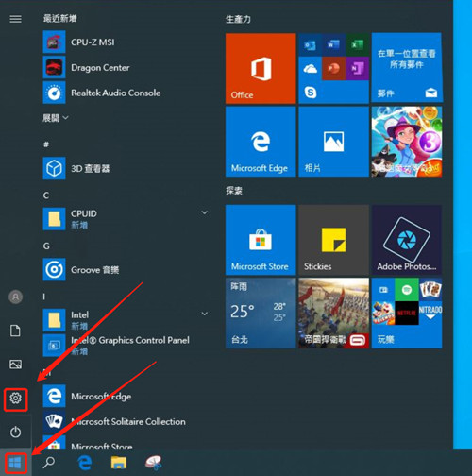
Task: Open File Explorer from the taskbar
Action: [x=119, y=463]
